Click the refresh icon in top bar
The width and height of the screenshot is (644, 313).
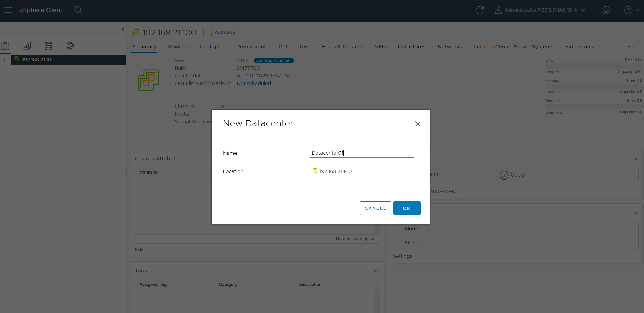[480, 10]
